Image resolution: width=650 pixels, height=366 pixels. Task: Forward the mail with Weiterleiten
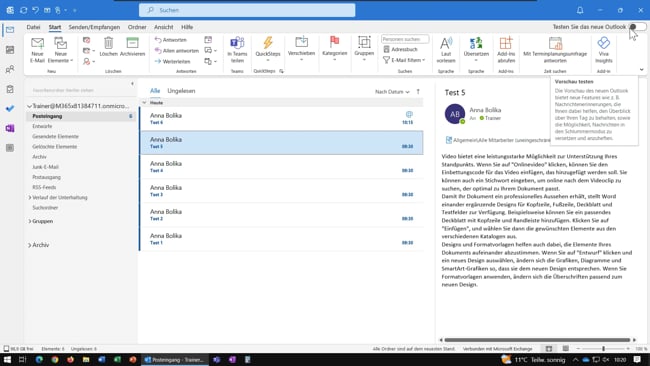172,61
